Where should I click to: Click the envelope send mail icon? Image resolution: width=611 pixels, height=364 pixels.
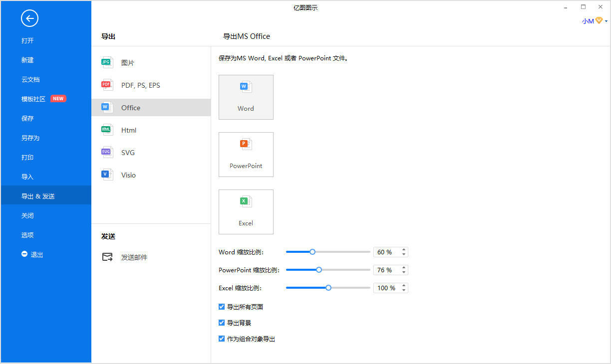coord(107,257)
